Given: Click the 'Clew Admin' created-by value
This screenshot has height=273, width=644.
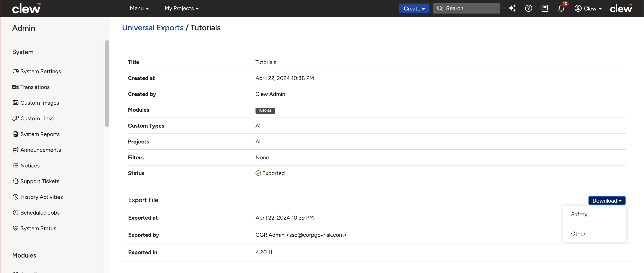Looking at the screenshot, I should (270, 94).
